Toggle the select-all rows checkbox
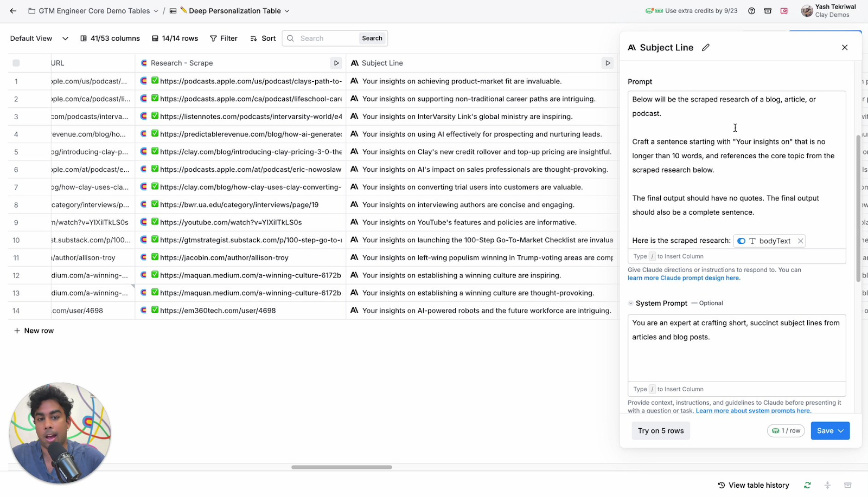The image size is (868, 497). click(x=16, y=63)
